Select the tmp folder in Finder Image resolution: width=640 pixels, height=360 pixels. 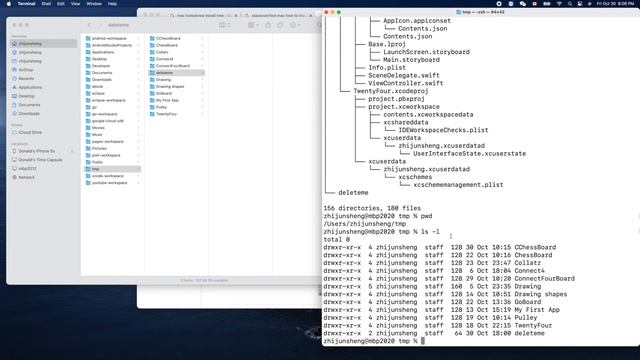(112, 169)
